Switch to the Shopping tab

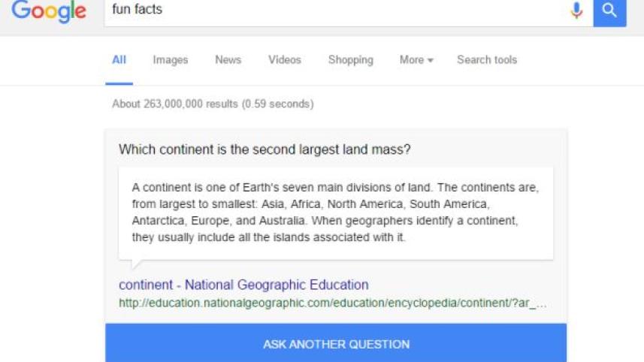tap(350, 60)
